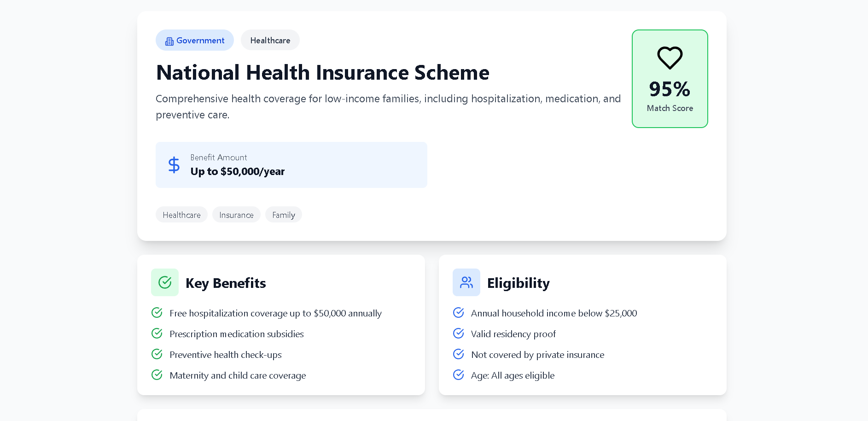The width and height of the screenshot is (868, 421).
Task: Select the Healthcare category badge at top
Action: [x=270, y=40]
